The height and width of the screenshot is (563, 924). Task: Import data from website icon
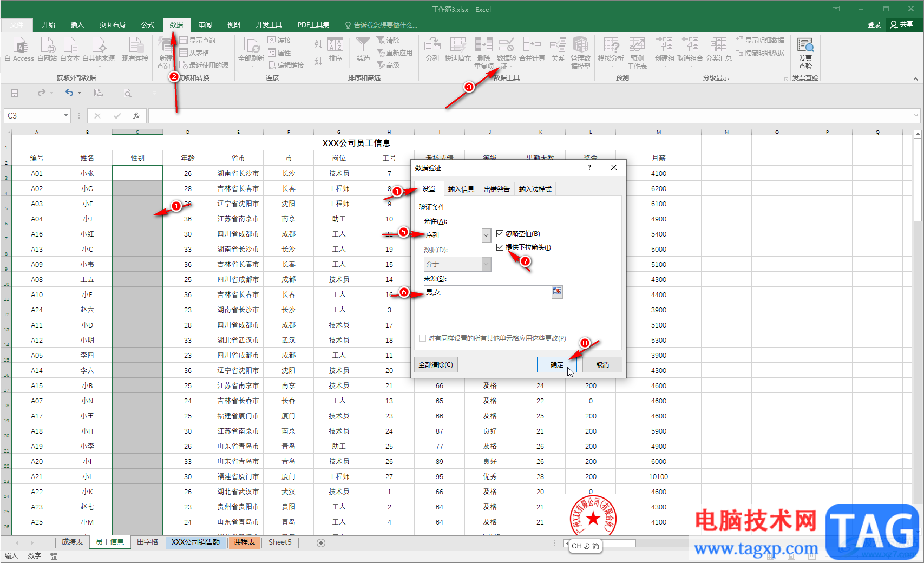click(48, 45)
